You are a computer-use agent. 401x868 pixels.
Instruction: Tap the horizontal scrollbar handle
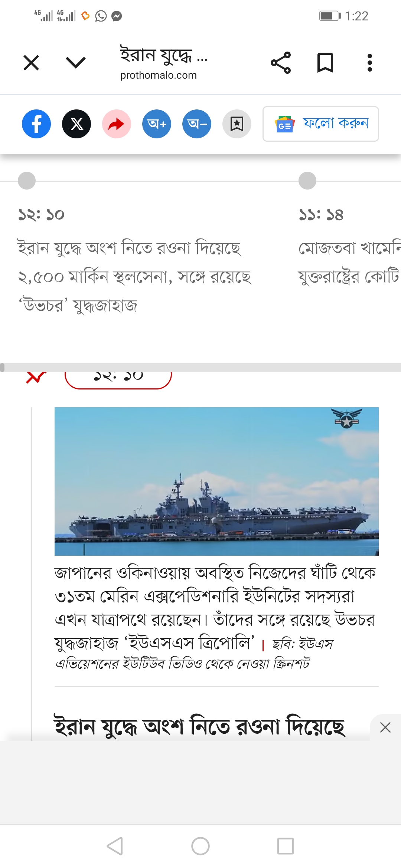click(2, 368)
